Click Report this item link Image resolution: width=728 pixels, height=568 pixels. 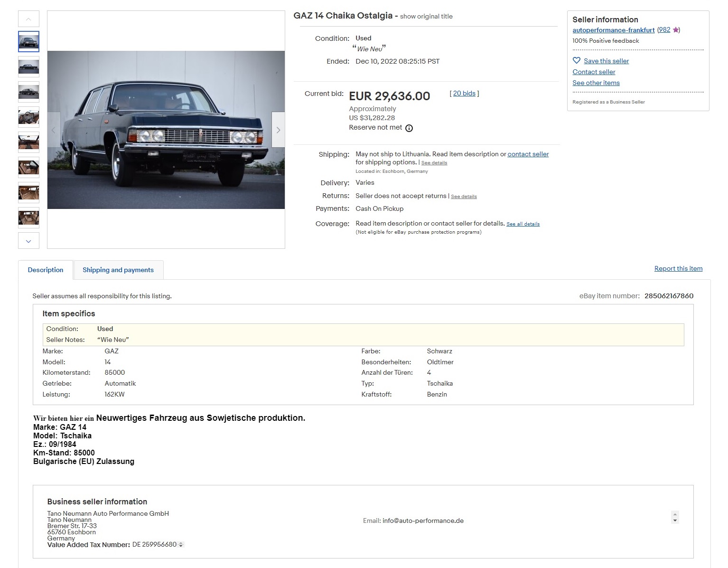click(x=678, y=268)
